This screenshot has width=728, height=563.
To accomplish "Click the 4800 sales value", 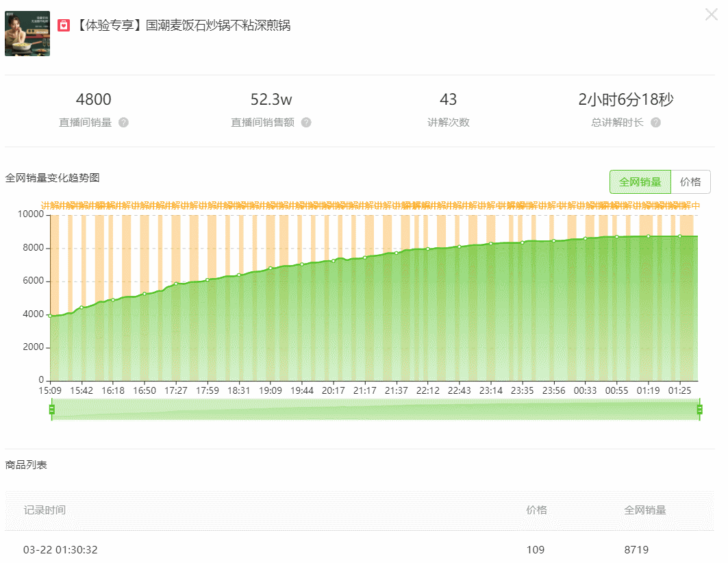I will 93,99.
